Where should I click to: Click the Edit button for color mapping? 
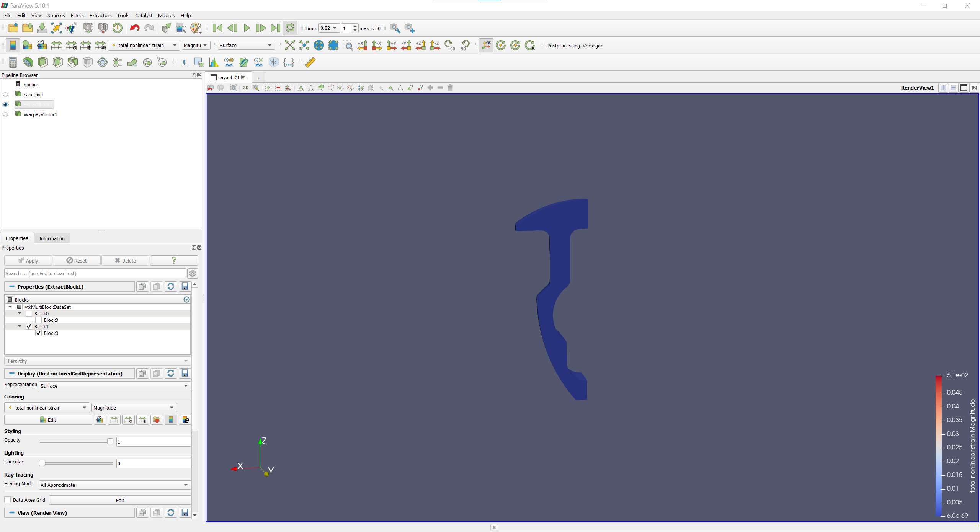49,419
